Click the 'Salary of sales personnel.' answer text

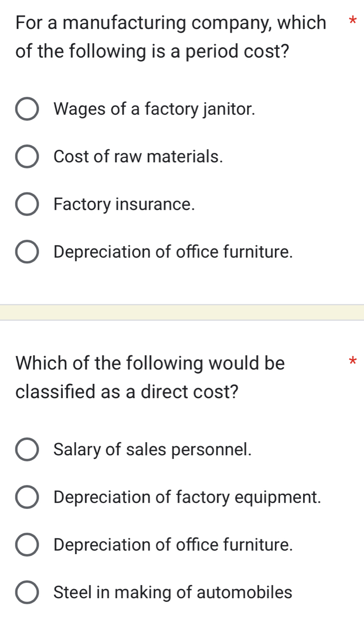(153, 449)
